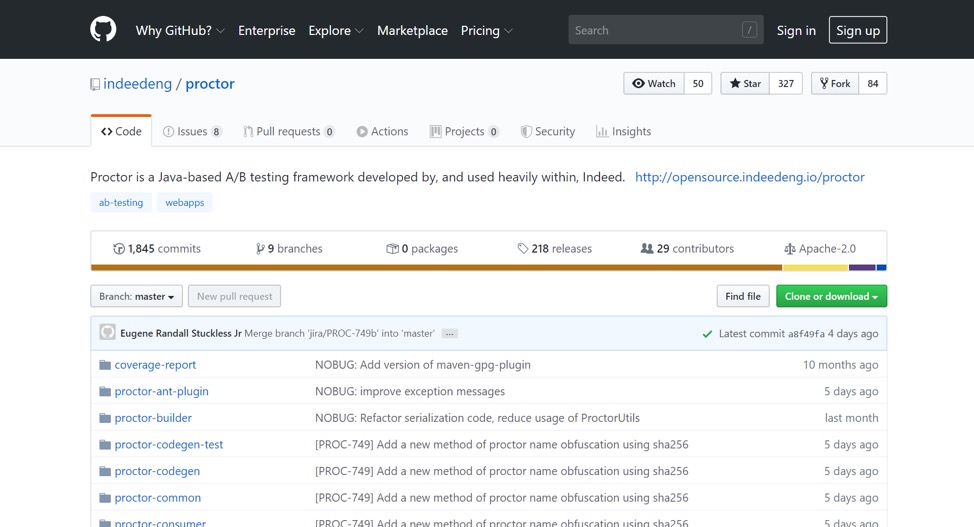974x527 pixels.
Task: Open the proctor-builder folder
Action: (153, 418)
